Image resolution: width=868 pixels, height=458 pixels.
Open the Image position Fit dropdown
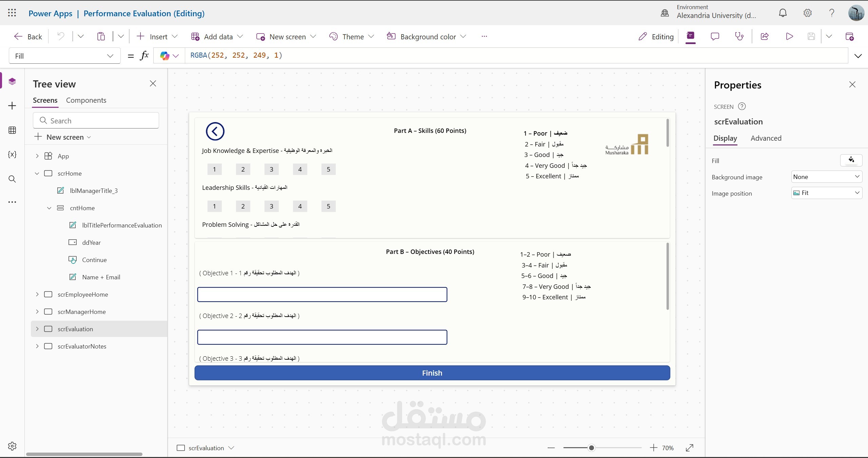(827, 193)
